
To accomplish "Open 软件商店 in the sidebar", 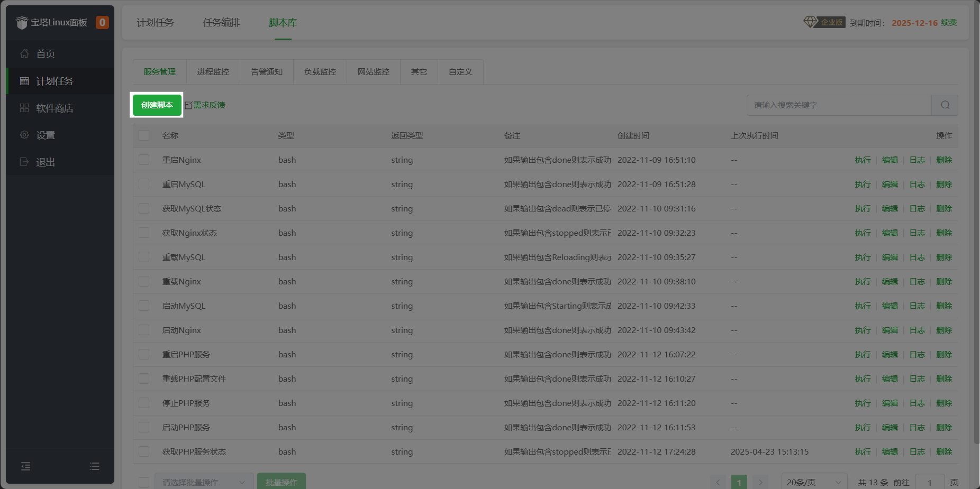I will click(x=60, y=108).
